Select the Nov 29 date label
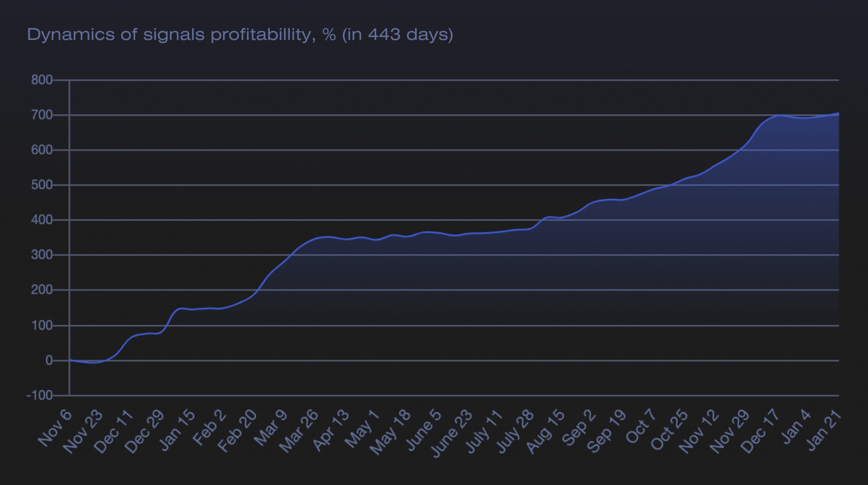The width and height of the screenshot is (868, 485). pyautogui.click(x=729, y=432)
